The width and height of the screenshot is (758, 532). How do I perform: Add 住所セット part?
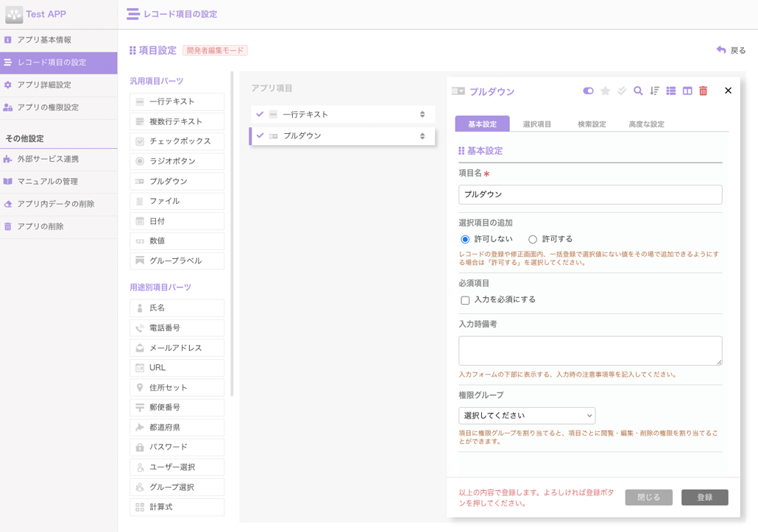click(x=177, y=388)
